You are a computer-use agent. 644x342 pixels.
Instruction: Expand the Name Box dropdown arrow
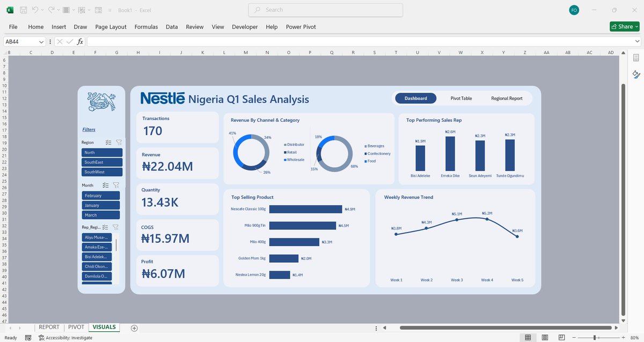point(41,41)
